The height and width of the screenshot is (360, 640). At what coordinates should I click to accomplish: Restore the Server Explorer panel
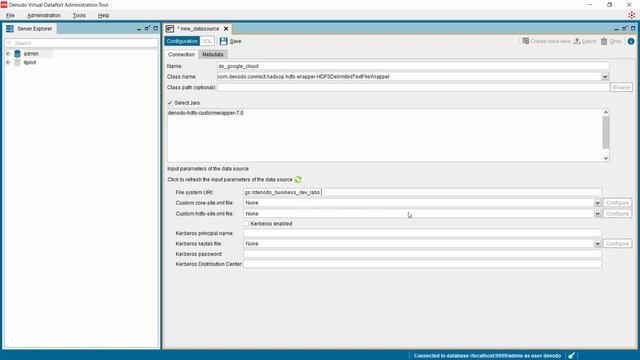(x=147, y=28)
